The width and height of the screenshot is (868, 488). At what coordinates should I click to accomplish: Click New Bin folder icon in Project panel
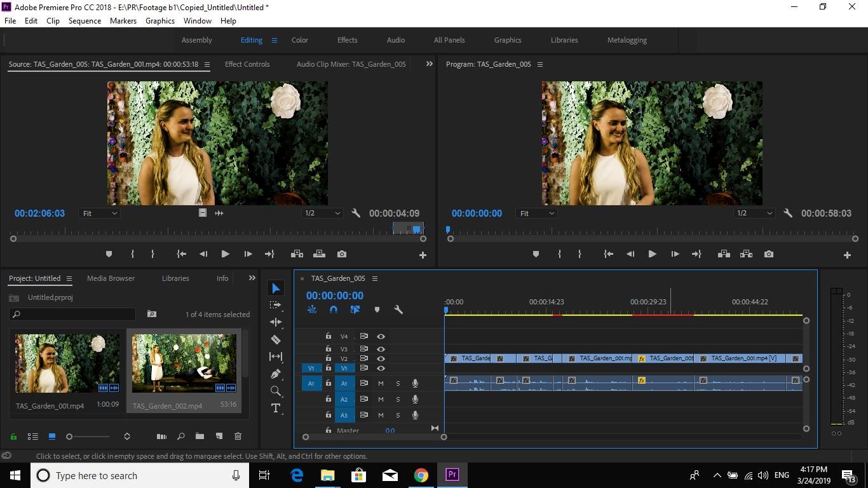200,436
